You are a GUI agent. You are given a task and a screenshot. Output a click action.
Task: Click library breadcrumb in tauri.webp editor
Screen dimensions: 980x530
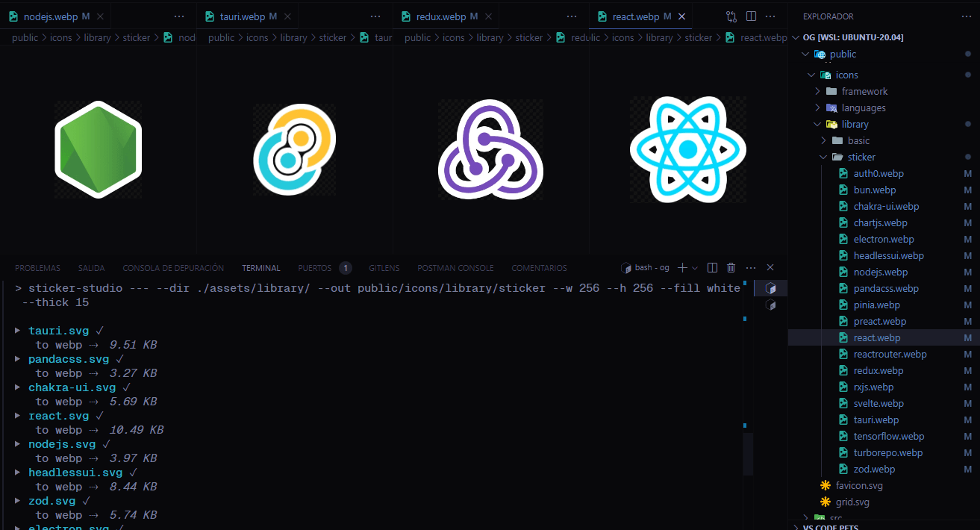tap(294, 37)
